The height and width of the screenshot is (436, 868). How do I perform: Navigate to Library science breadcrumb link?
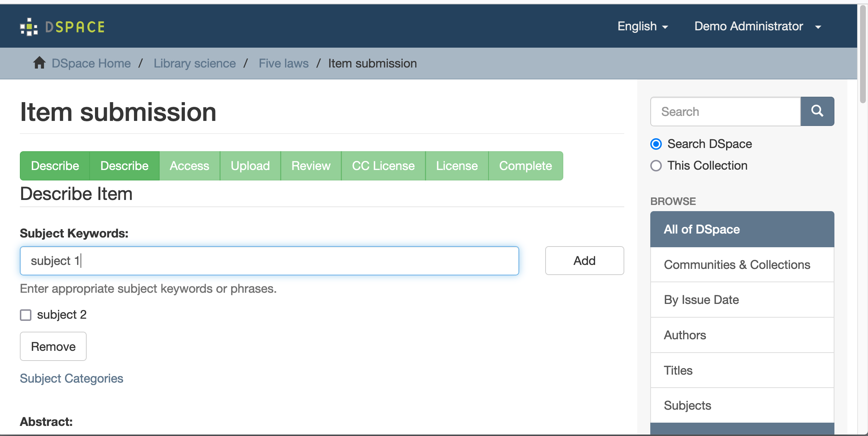(x=195, y=63)
